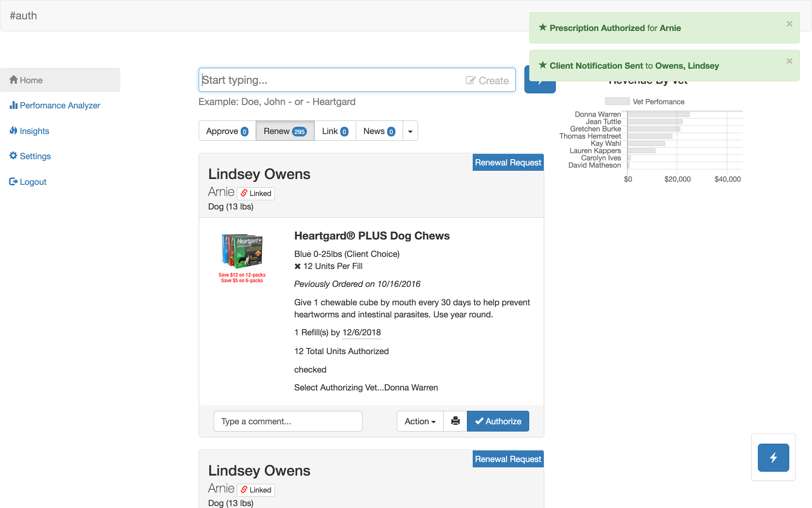This screenshot has height=508, width=812.
Task: Open the caret dropdown beside News tab
Action: click(410, 131)
